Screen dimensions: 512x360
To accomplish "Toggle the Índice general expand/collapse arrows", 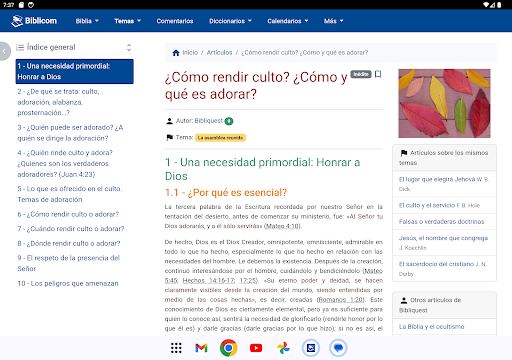I will [129, 47].
